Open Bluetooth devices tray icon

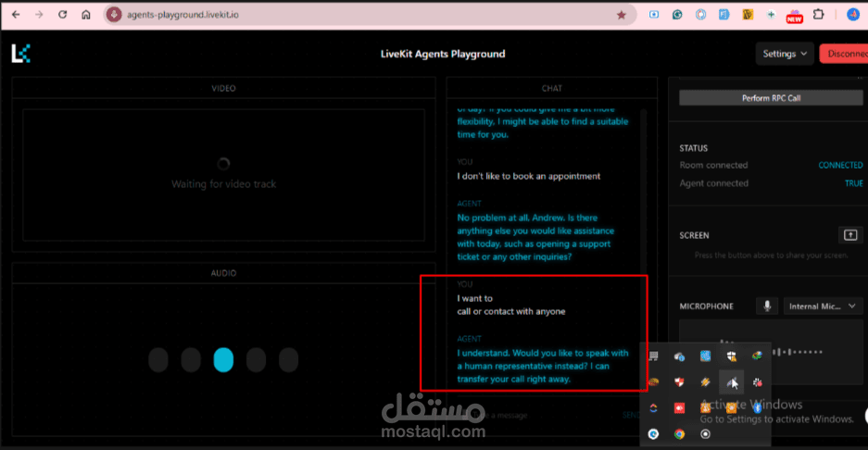pos(757,408)
